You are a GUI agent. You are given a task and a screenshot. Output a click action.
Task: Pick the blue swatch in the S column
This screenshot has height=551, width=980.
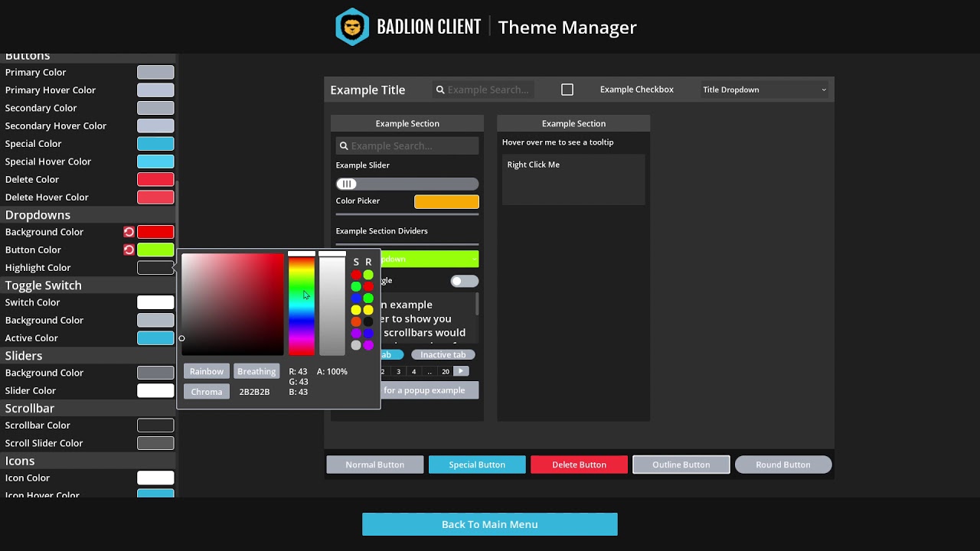pyautogui.click(x=356, y=298)
